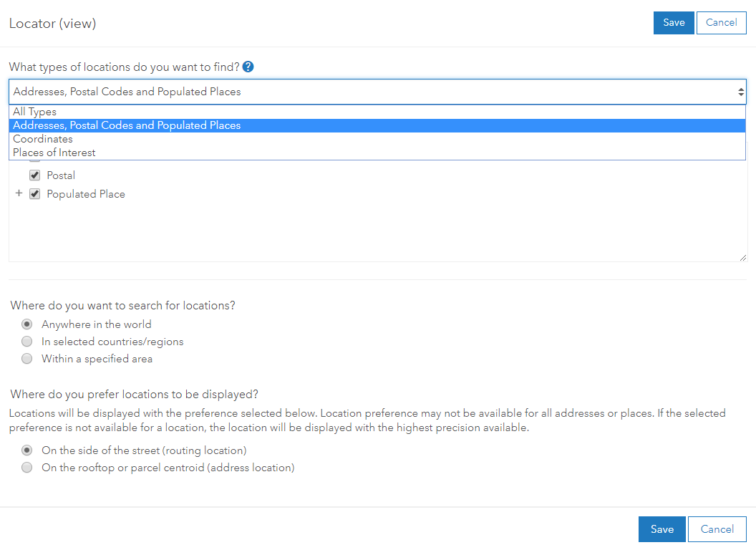Viewport: 756px width, 550px height.
Task: Select Within a specified area radio button
Action: 27,359
